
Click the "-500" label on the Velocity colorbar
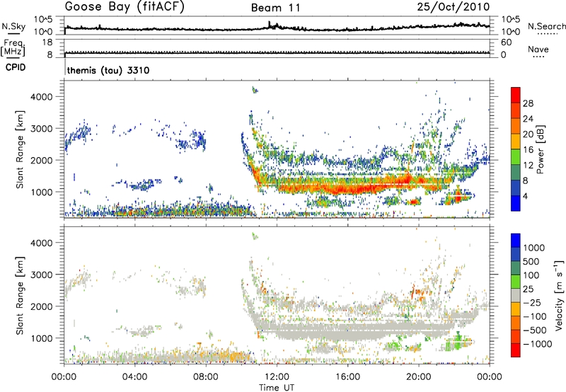pyautogui.click(x=534, y=330)
